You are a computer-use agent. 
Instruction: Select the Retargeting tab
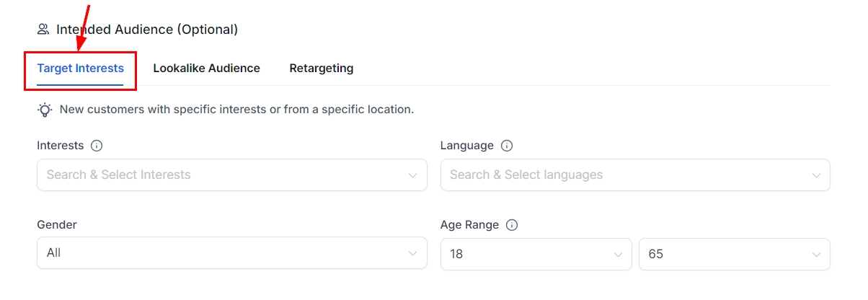[321, 69]
